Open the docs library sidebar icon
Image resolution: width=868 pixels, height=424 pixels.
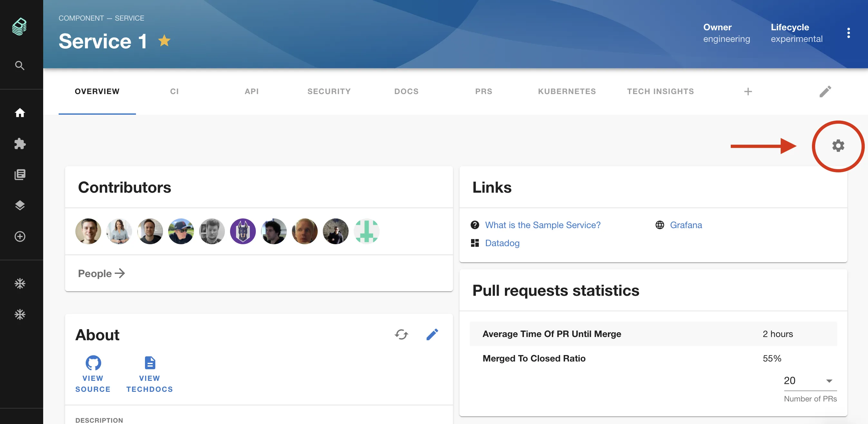(20, 175)
